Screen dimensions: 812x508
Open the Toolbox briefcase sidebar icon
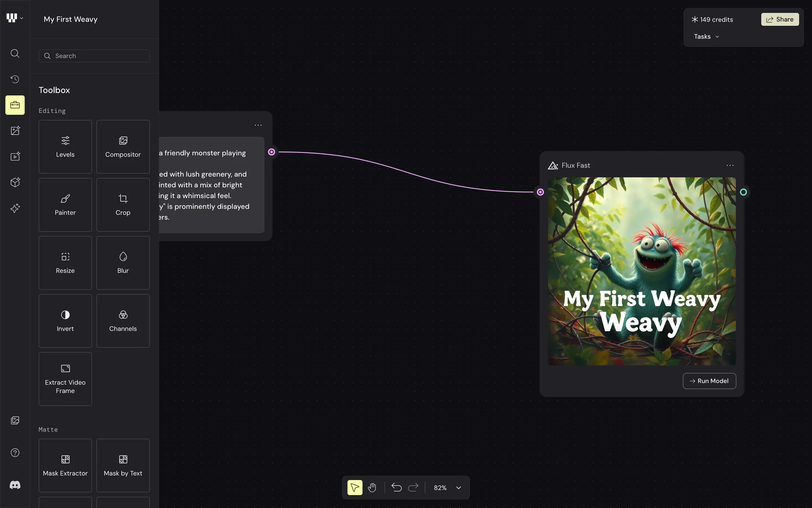[x=15, y=105]
